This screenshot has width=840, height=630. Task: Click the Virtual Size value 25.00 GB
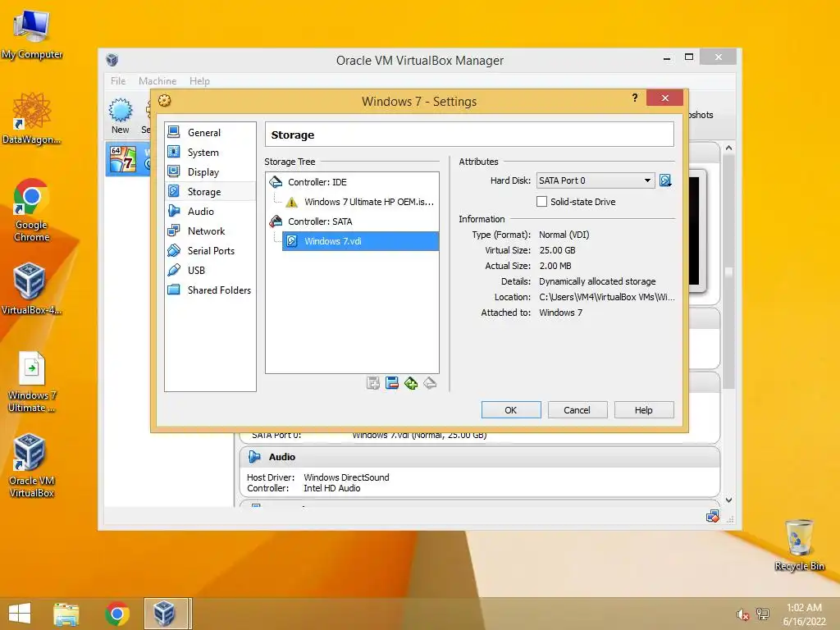pos(557,250)
